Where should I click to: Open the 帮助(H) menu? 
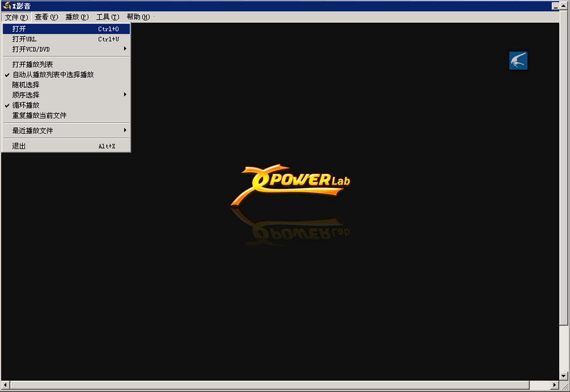[x=138, y=17]
